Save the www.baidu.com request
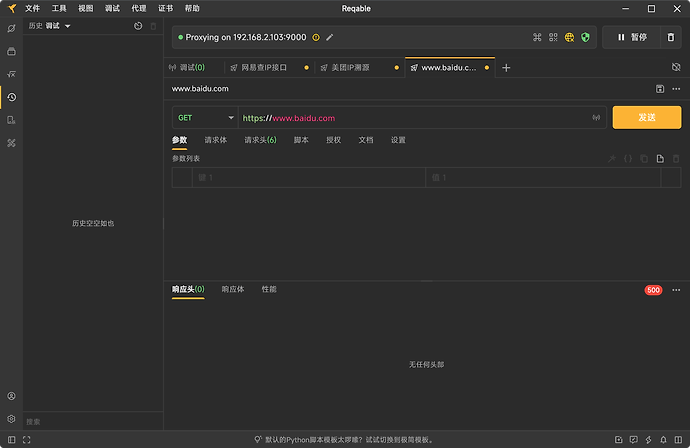Screen dimensions: 690x448 [x=660, y=89]
